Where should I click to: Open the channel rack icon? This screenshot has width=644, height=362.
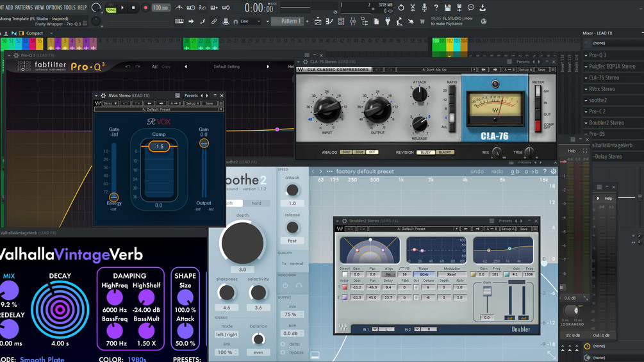click(x=341, y=21)
